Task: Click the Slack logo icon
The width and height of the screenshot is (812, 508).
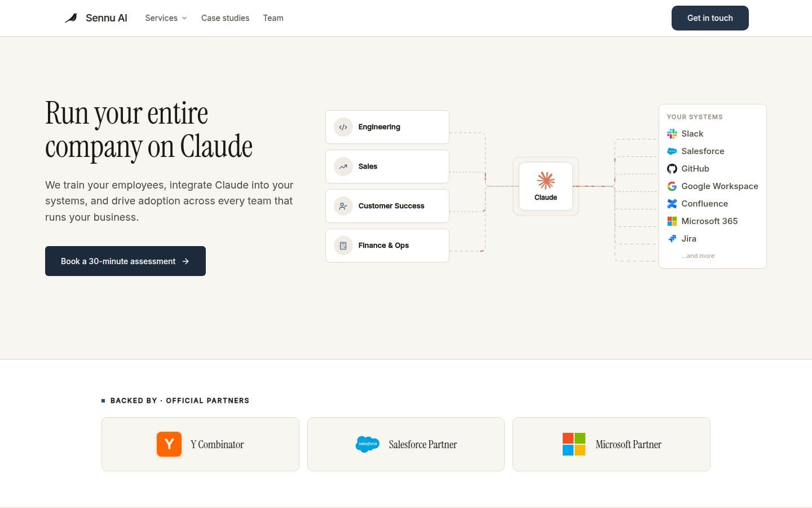Action: coord(672,134)
